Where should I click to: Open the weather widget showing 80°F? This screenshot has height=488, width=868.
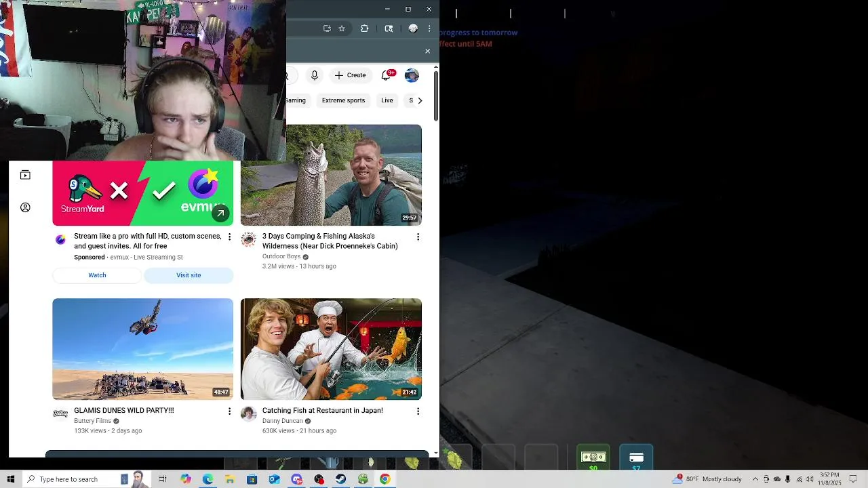[x=707, y=479]
